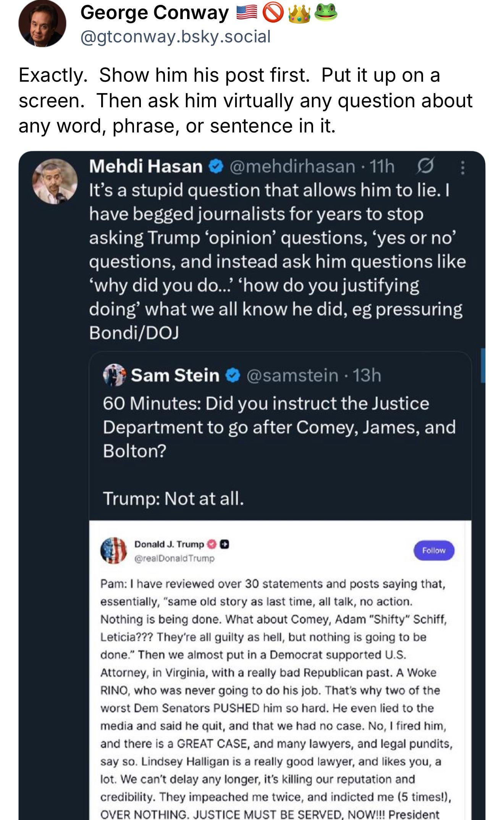Click Mehdi Hasan's blue verified badge
Image resolution: width=504 pixels, height=820 pixels.
tap(216, 166)
